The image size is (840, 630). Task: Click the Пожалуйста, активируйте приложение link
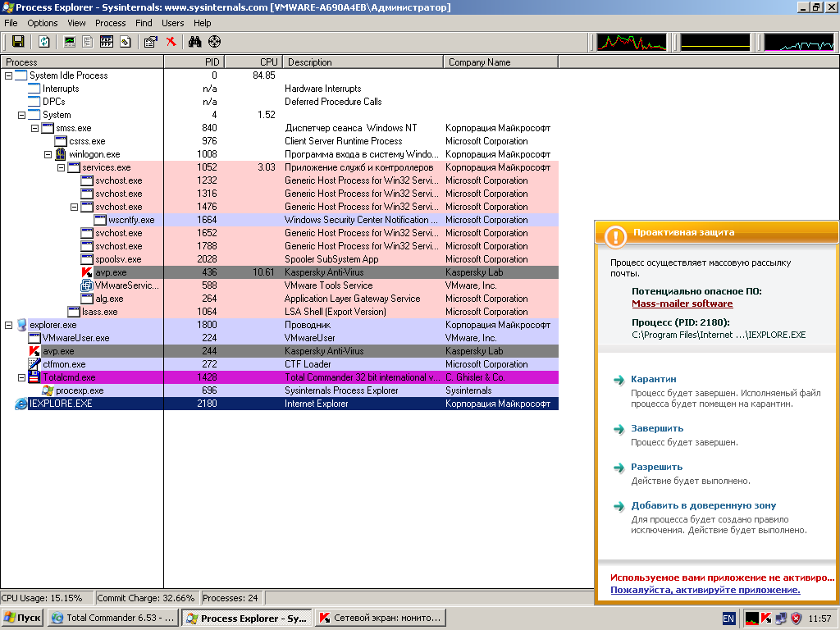pos(705,590)
